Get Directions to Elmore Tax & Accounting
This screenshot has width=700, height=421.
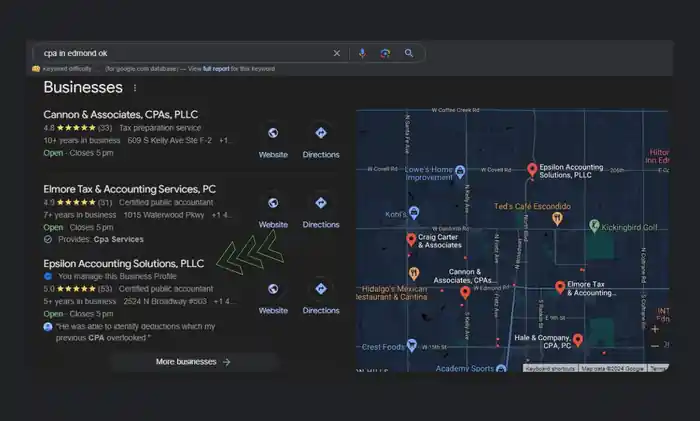click(321, 212)
